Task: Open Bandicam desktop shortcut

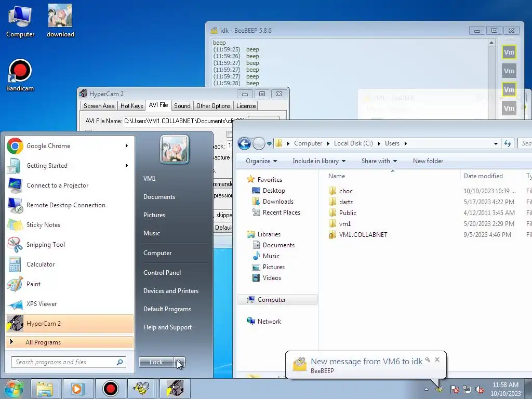Action: (x=20, y=75)
